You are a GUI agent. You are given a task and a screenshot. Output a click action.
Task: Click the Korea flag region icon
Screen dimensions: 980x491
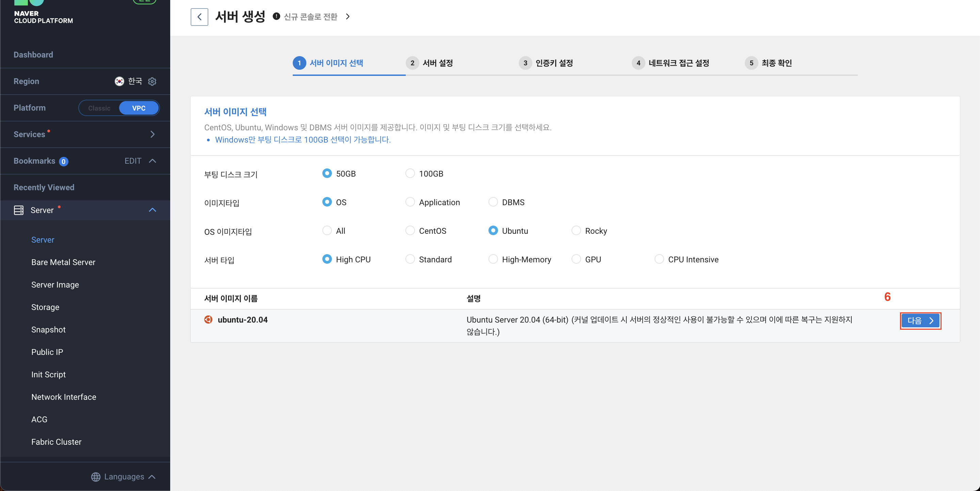(119, 81)
